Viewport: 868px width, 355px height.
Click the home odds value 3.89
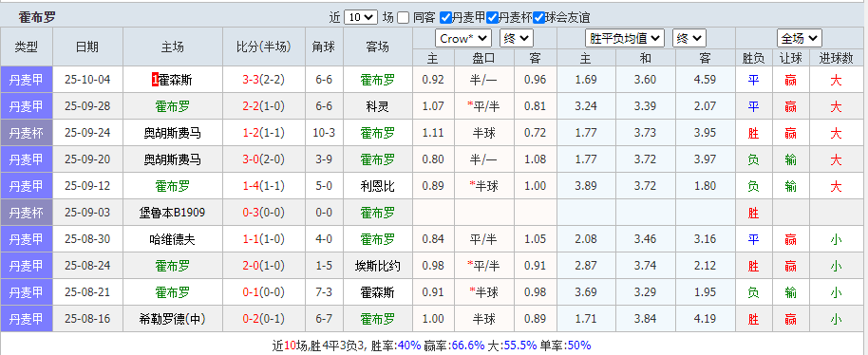(586, 186)
